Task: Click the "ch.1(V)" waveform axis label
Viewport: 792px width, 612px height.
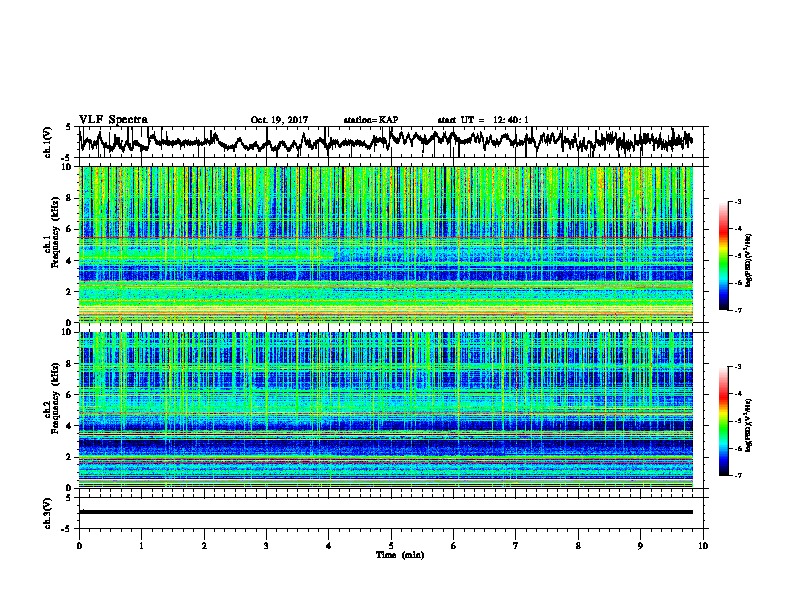Action: click(48, 142)
